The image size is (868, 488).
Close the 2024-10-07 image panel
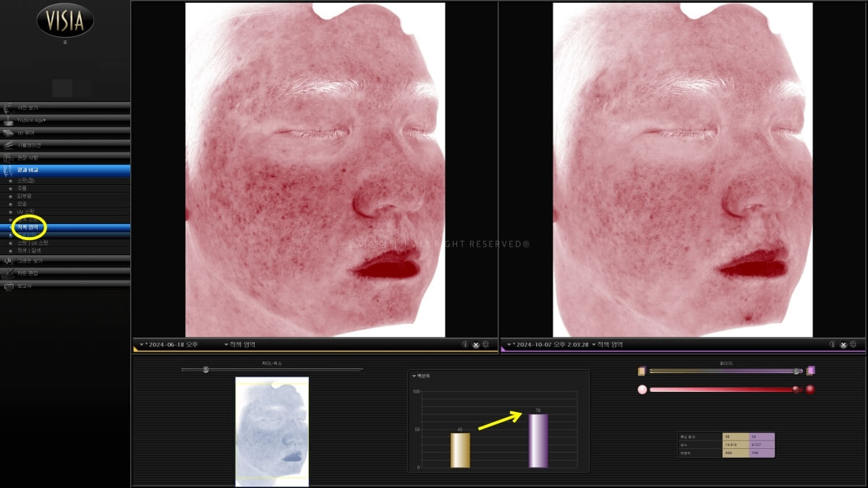coord(843,345)
